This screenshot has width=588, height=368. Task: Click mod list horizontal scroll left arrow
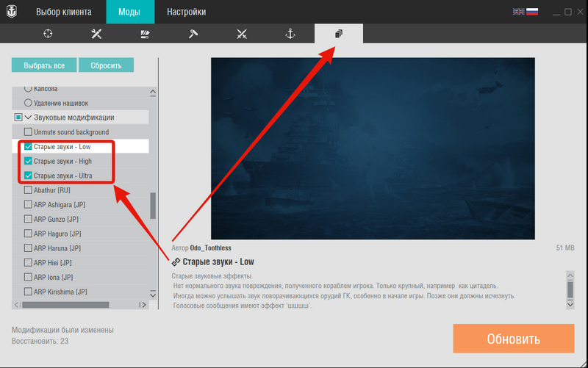(x=16, y=305)
